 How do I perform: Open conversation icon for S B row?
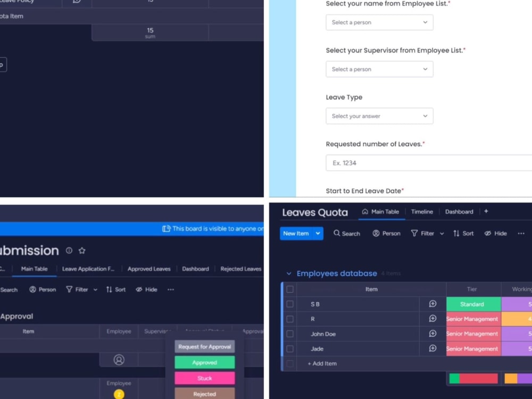click(433, 304)
